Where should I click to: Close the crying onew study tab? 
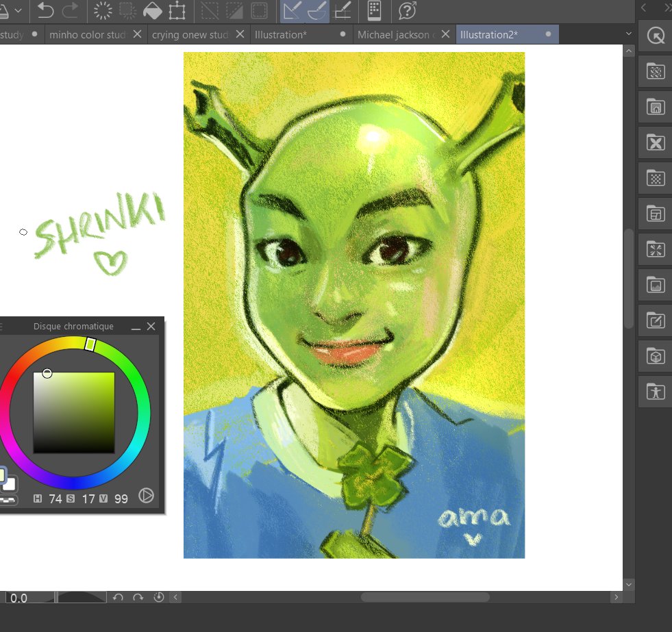point(240,34)
